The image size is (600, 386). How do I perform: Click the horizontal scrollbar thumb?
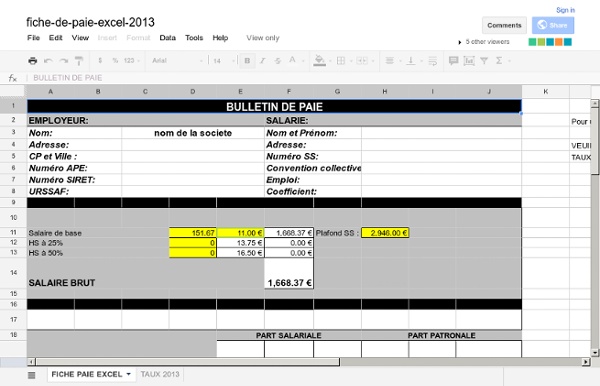(188, 362)
